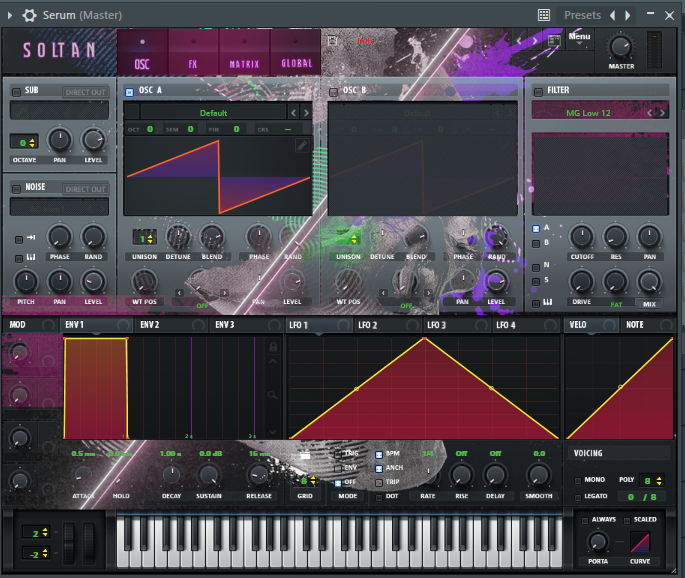This screenshot has width=685, height=578.
Task: Switch to the MATRIX tab
Action: [244, 53]
